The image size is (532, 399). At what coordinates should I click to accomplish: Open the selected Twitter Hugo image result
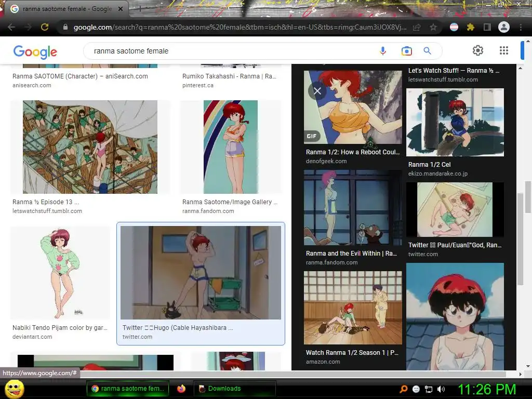pos(201,273)
